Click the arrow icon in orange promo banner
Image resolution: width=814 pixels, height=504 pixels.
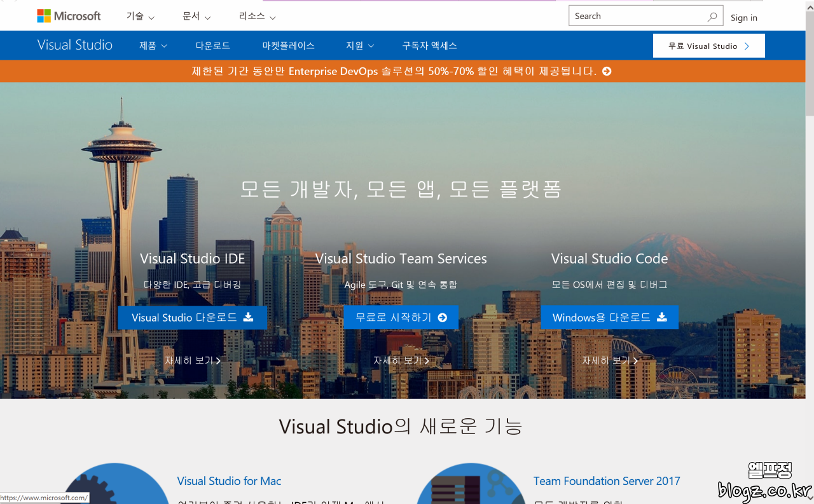tap(607, 71)
